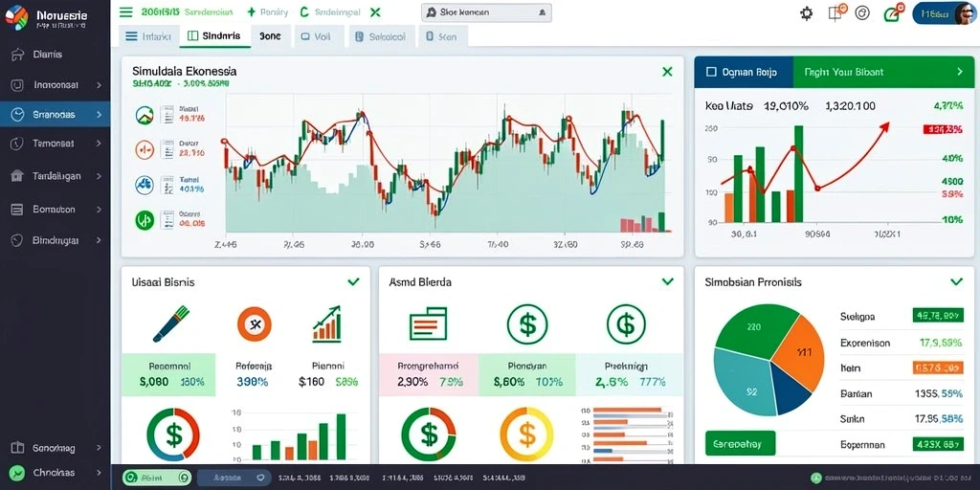
Task: Click the Fright Your Bibant green banner
Action: [x=883, y=72]
